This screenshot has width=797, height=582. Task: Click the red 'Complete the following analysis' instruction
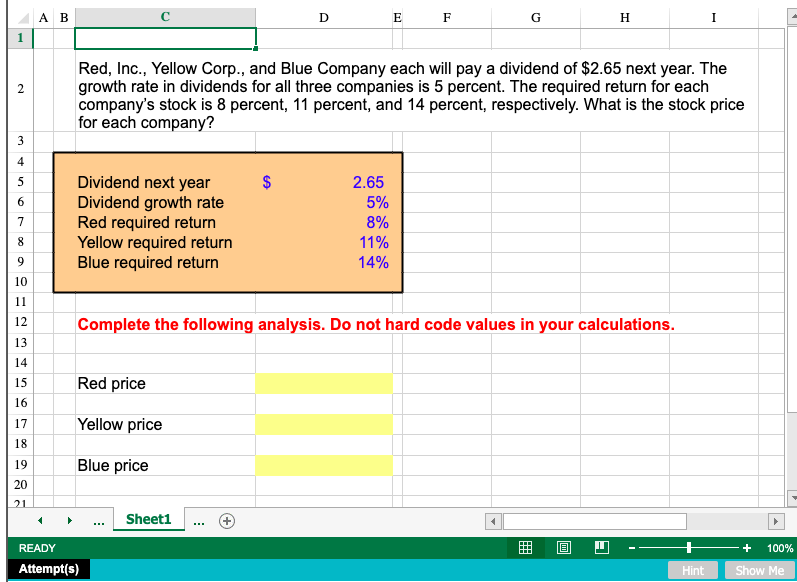click(x=376, y=324)
